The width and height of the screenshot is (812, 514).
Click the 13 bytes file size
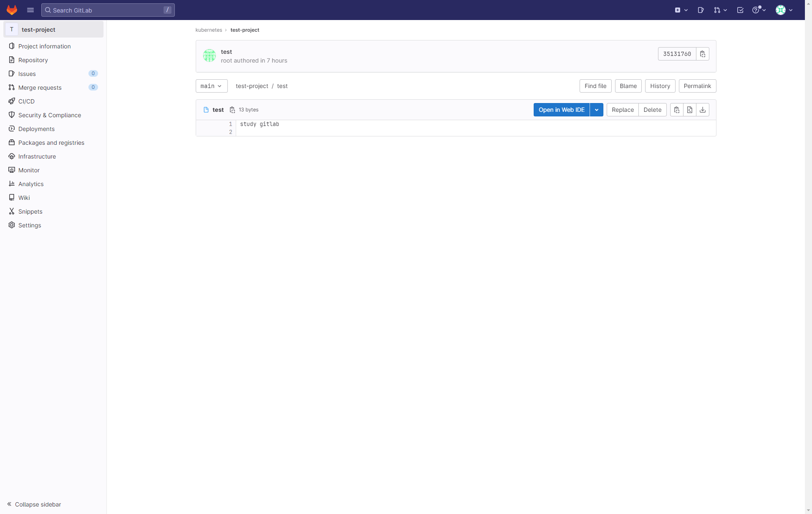pyautogui.click(x=249, y=110)
